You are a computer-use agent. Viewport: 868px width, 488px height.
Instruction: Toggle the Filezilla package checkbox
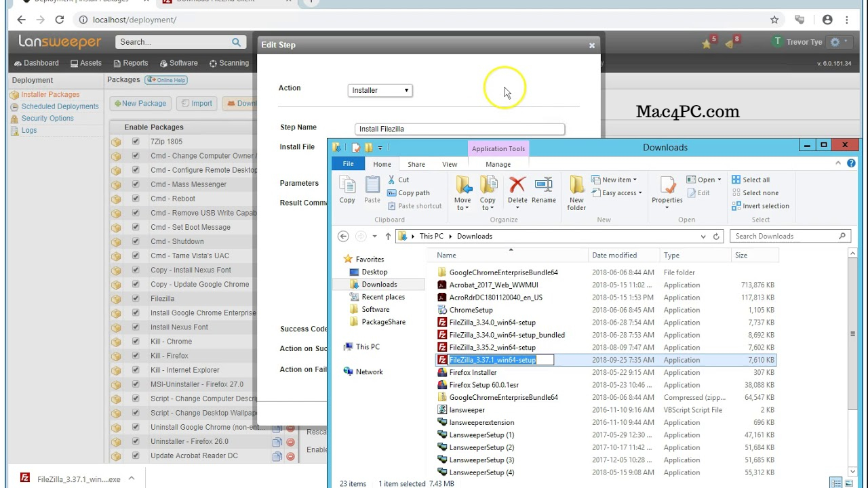(136, 298)
